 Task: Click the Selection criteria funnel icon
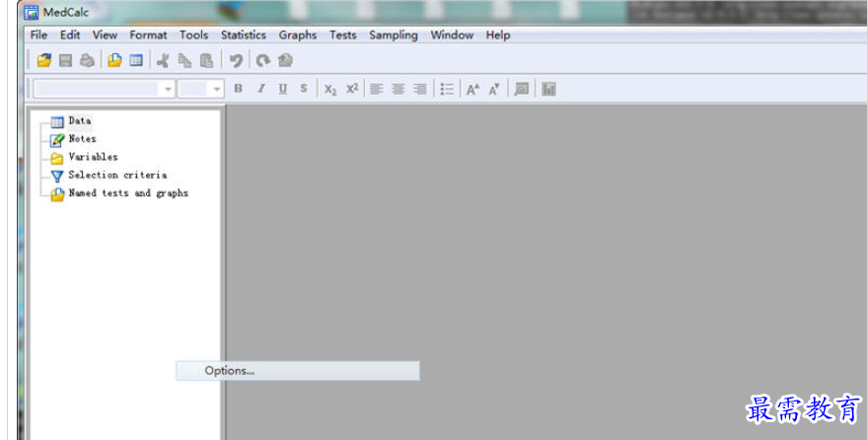tap(57, 177)
